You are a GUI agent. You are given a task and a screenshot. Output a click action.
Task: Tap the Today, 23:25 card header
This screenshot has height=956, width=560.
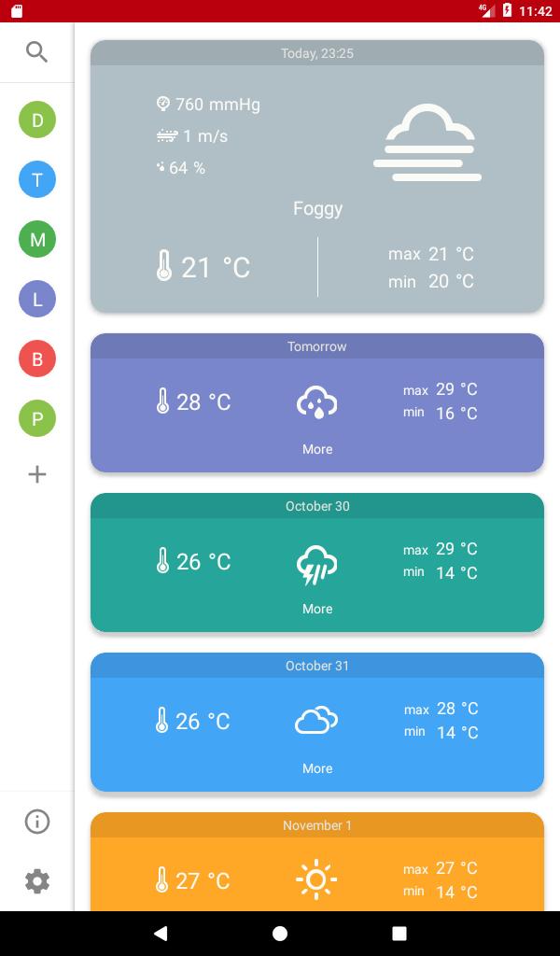coord(317,53)
